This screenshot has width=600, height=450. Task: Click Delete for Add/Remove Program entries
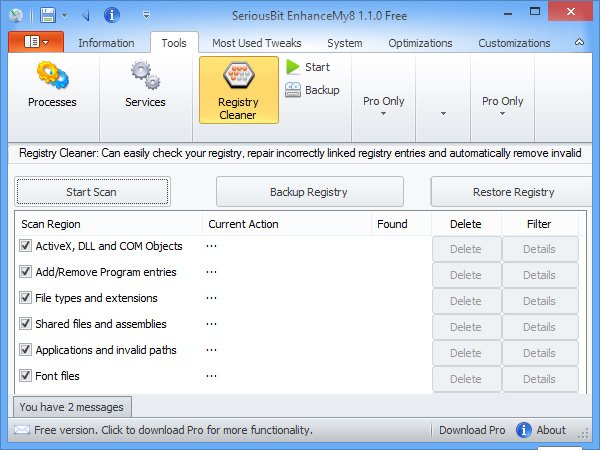[466, 275]
